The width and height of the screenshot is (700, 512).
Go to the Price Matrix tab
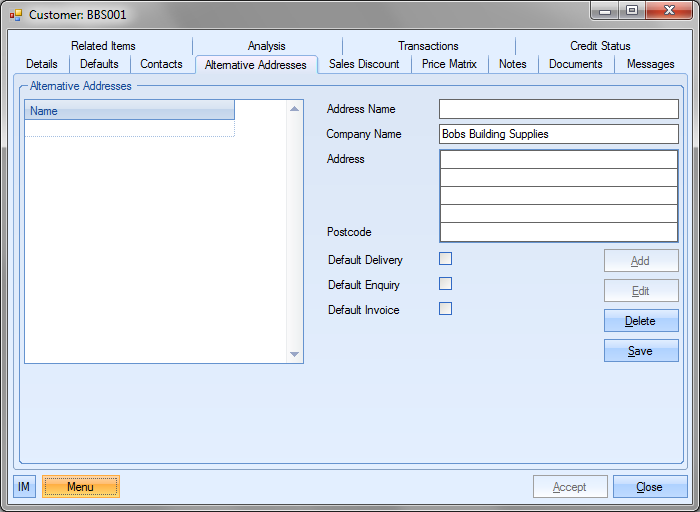(449, 64)
